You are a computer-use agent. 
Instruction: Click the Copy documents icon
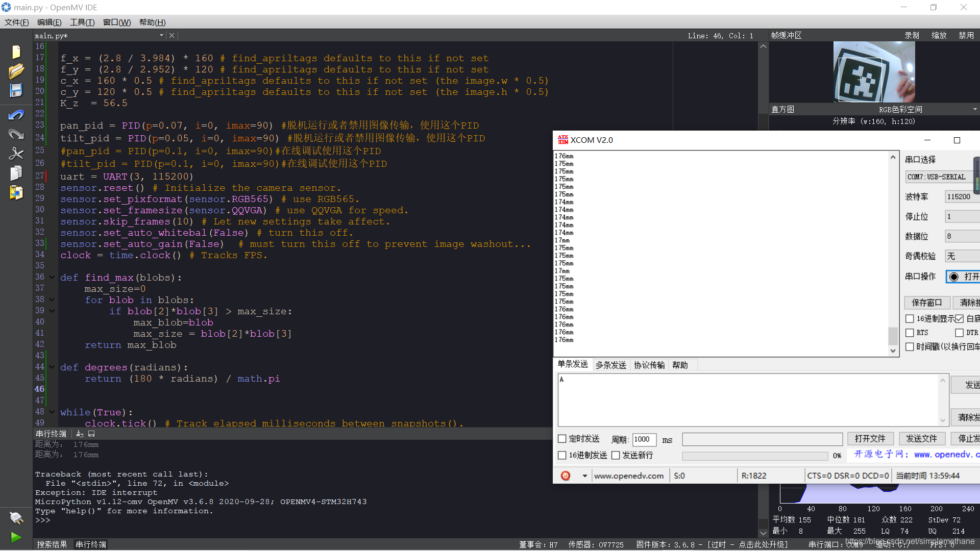pos(16,173)
